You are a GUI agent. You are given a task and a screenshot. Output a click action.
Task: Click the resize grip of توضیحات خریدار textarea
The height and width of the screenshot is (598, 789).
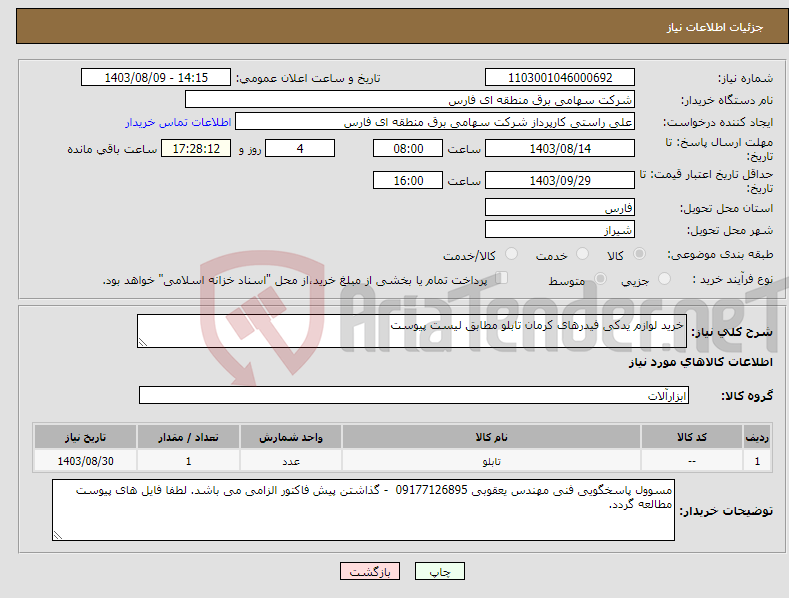pyautogui.click(x=58, y=535)
